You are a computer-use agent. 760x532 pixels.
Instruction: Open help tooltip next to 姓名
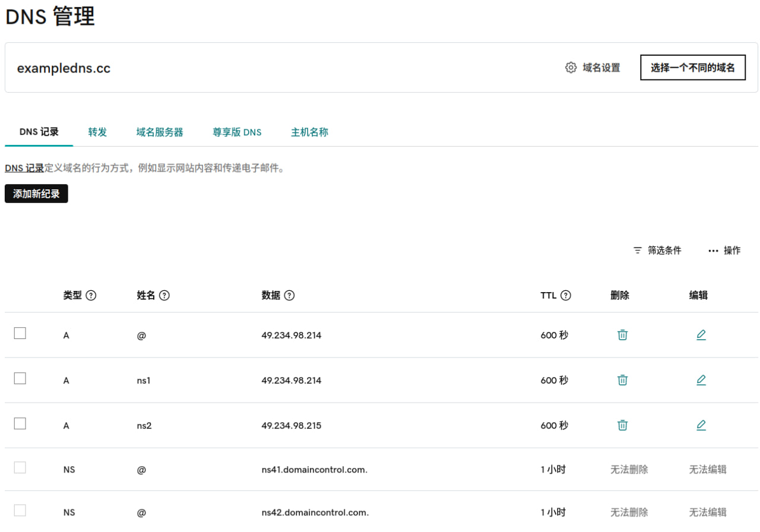[x=165, y=295]
